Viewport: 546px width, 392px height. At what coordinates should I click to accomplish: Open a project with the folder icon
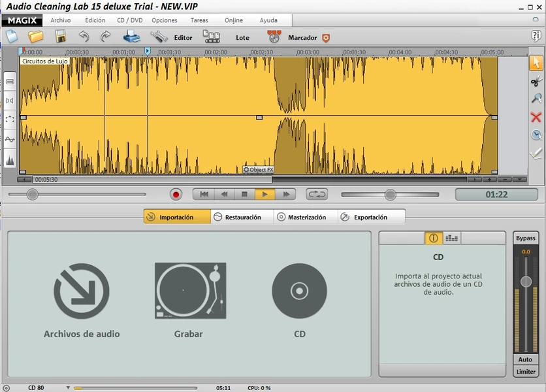point(35,36)
